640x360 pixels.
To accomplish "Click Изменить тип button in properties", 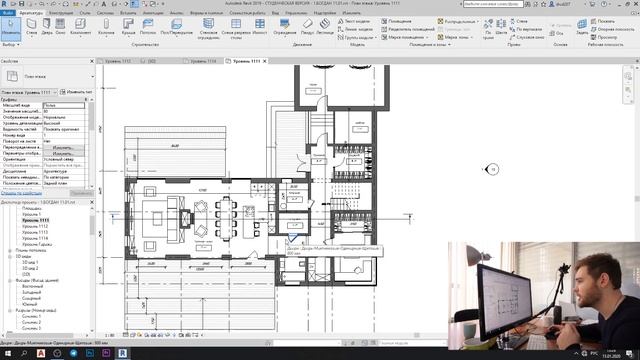I will coord(76,92).
